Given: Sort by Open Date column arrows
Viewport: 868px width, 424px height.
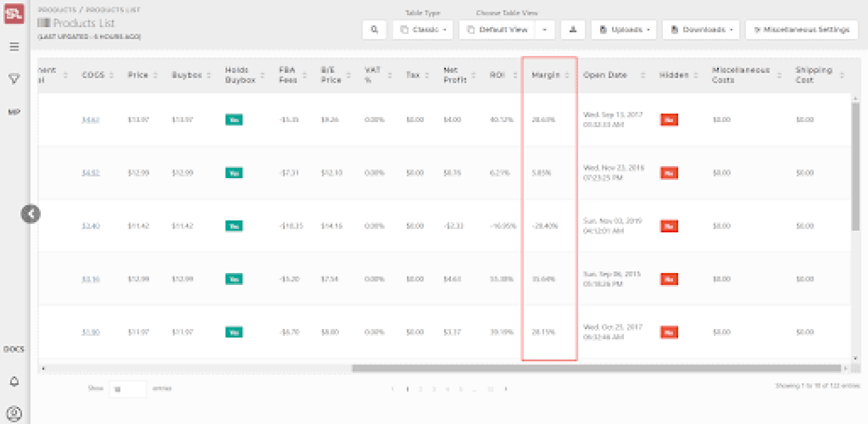Looking at the screenshot, I should tap(643, 75).
